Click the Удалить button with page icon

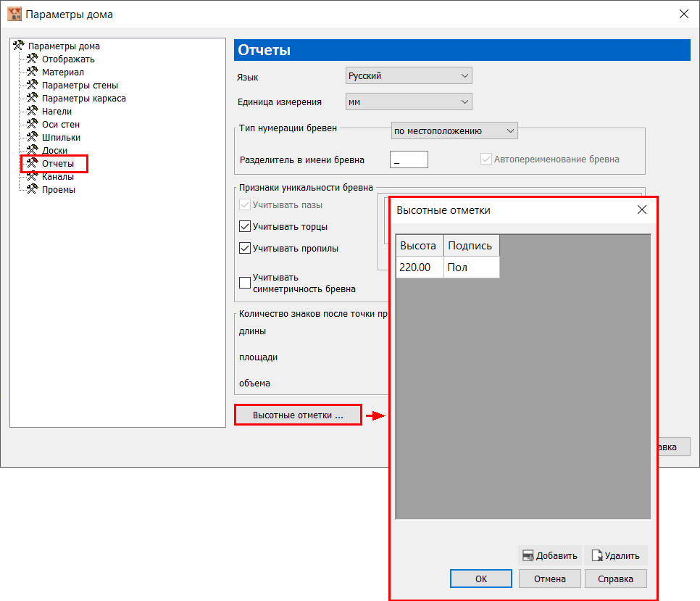(616, 555)
